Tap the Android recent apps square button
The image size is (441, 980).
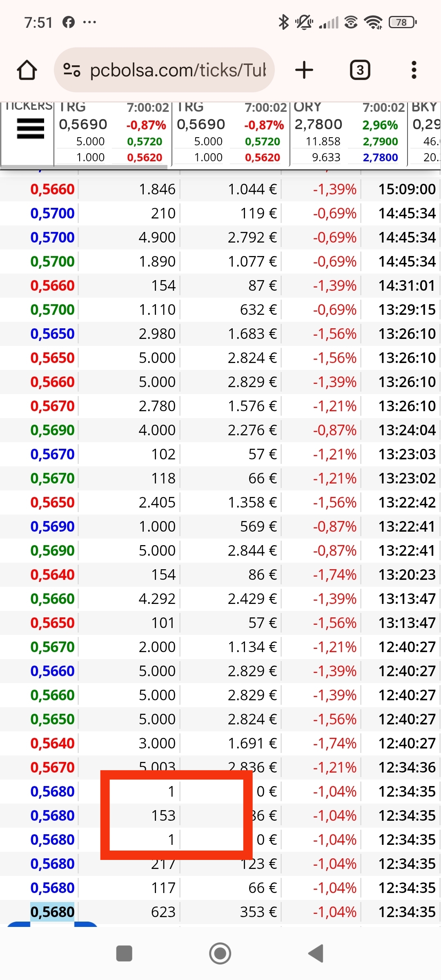point(124,953)
